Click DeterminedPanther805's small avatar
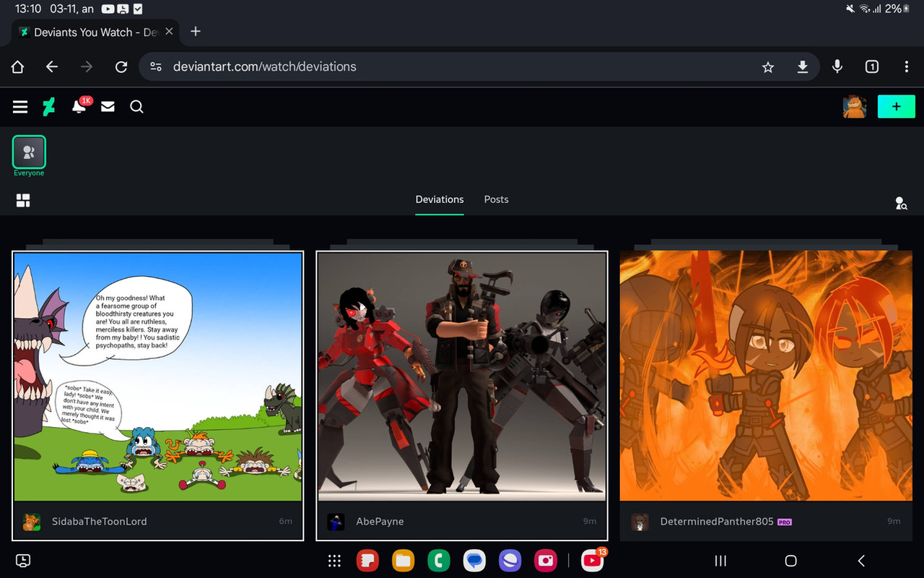This screenshot has height=578, width=924. coord(640,522)
